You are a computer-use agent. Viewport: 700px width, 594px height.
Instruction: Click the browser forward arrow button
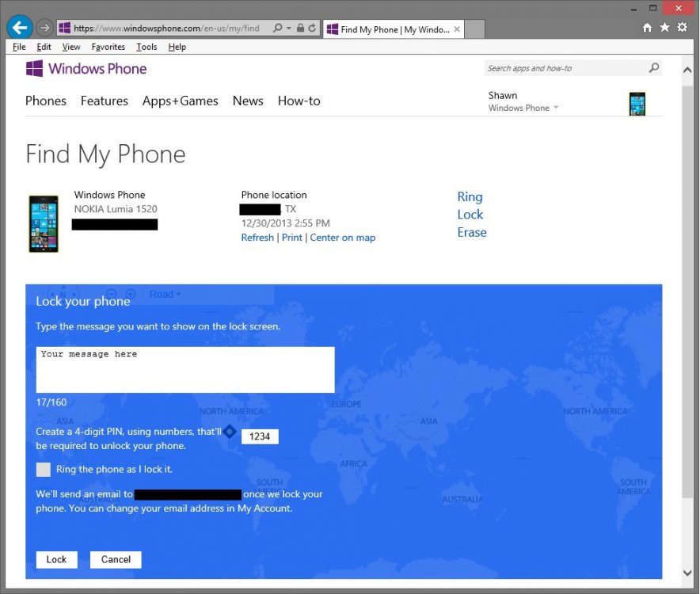tap(44, 29)
